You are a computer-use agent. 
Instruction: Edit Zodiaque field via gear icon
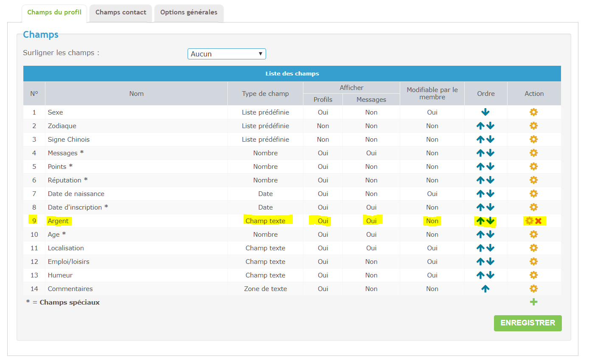point(534,126)
